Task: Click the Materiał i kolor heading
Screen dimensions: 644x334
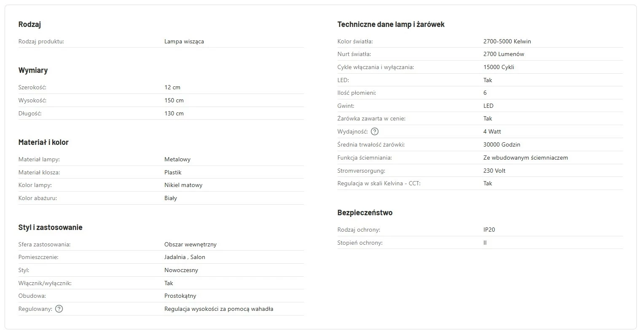Action: pos(43,142)
